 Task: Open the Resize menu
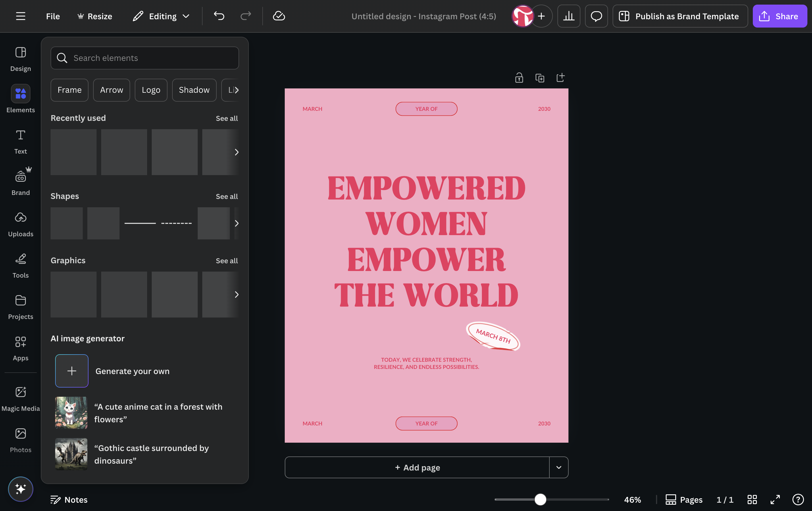[95, 16]
